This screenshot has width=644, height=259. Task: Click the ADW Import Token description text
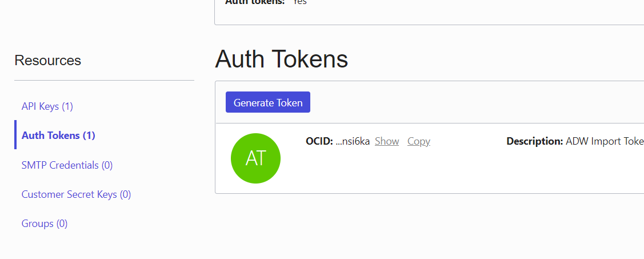click(605, 141)
